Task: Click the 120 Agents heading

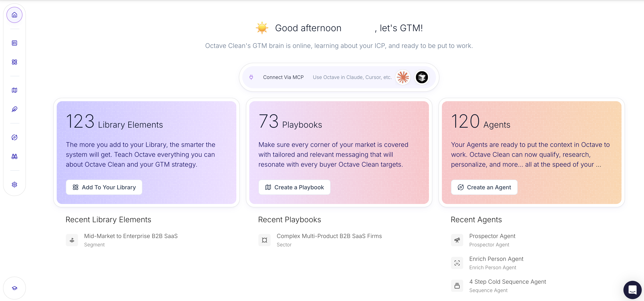Action: click(x=481, y=122)
